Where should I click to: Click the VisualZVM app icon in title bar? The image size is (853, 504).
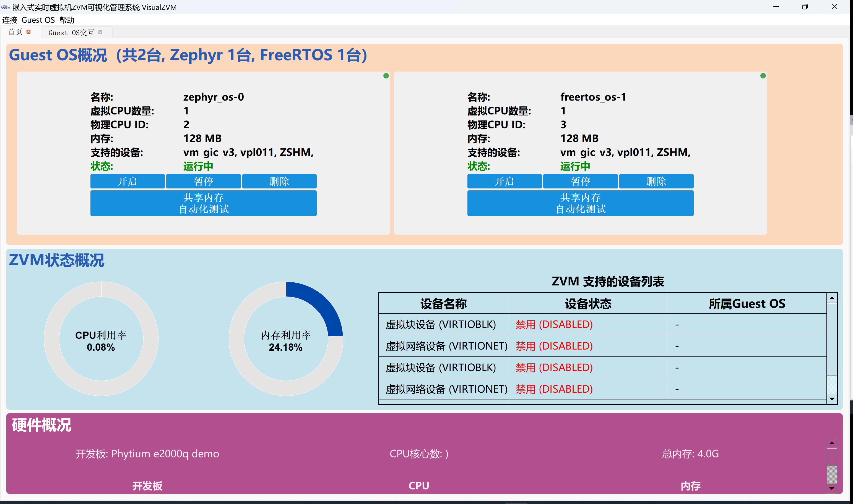5,7
